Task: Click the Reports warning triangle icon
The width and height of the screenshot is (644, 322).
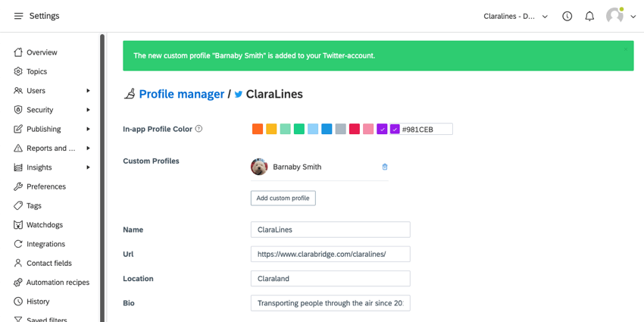Action: point(17,148)
